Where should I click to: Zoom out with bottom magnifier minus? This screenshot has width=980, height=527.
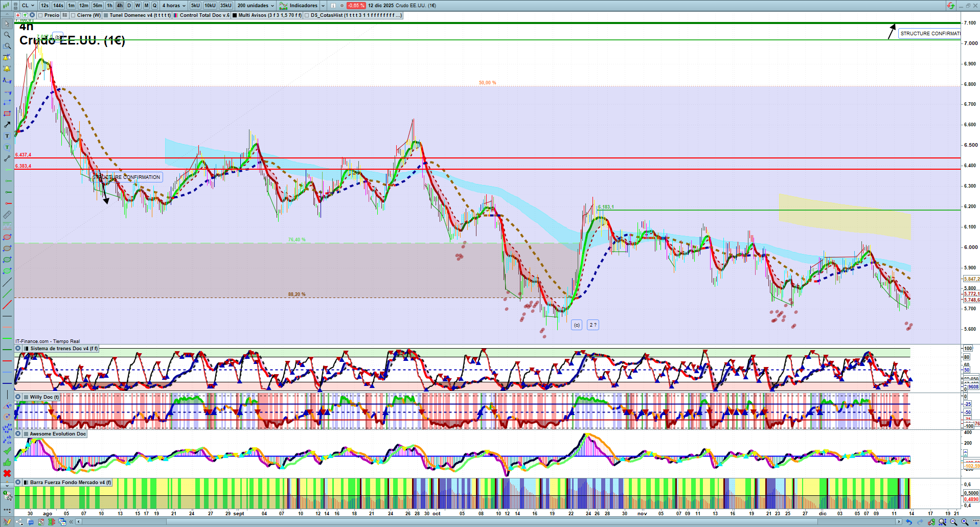953,522
